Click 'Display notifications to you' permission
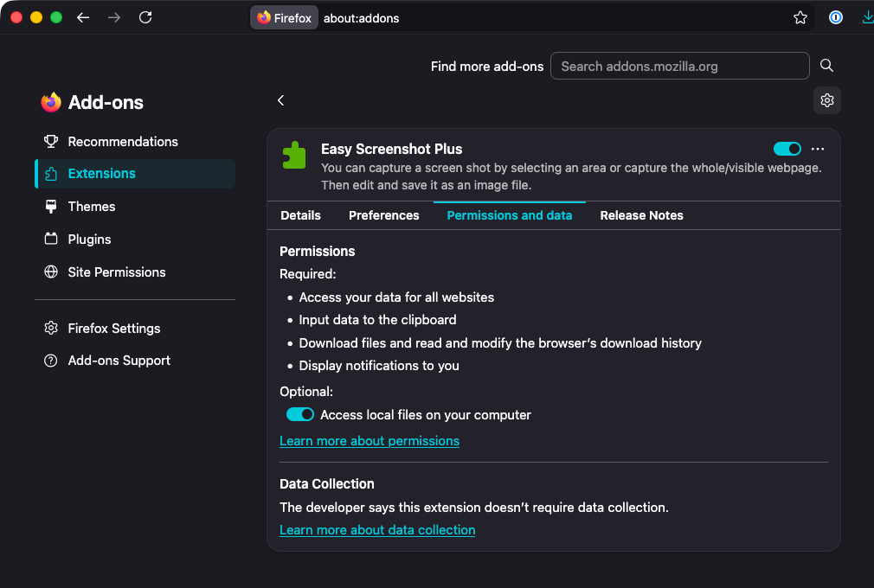The width and height of the screenshot is (874, 588). coord(379,366)
